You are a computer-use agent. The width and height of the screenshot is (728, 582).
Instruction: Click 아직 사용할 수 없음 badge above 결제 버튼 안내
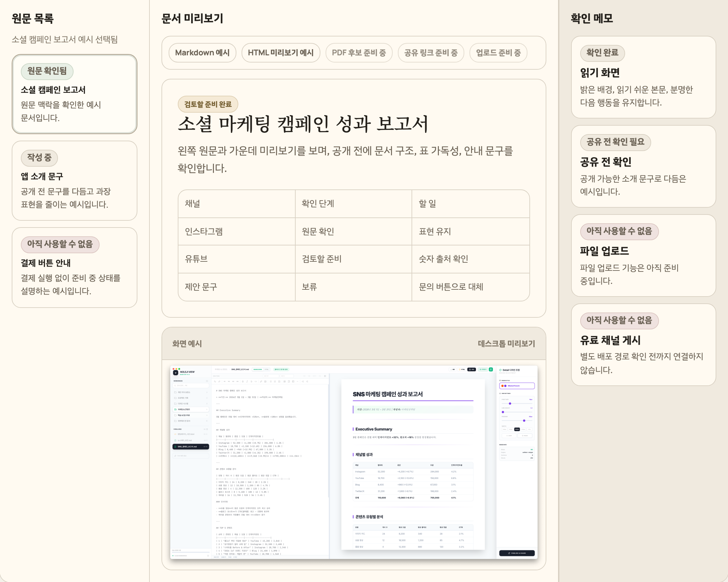(60, 244)
